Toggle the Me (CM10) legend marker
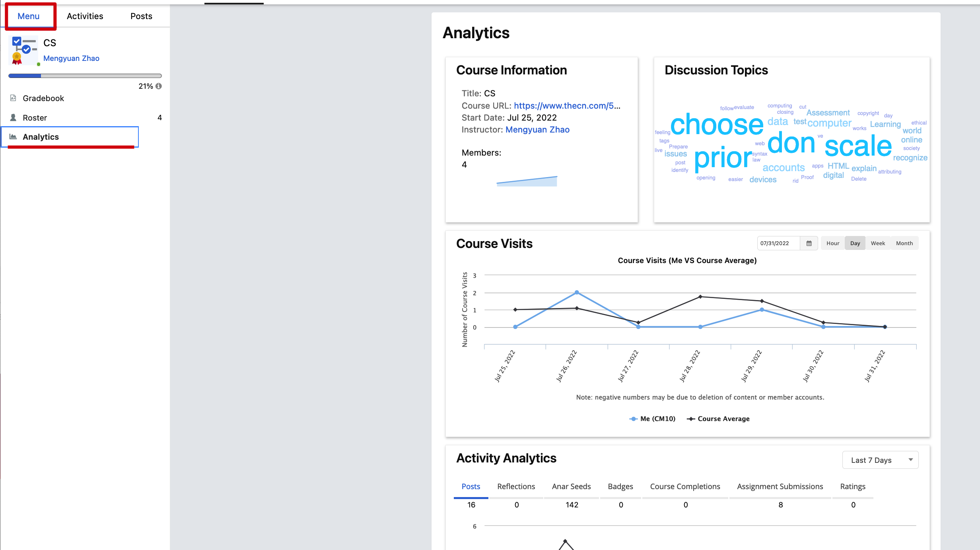 [634, 419]
